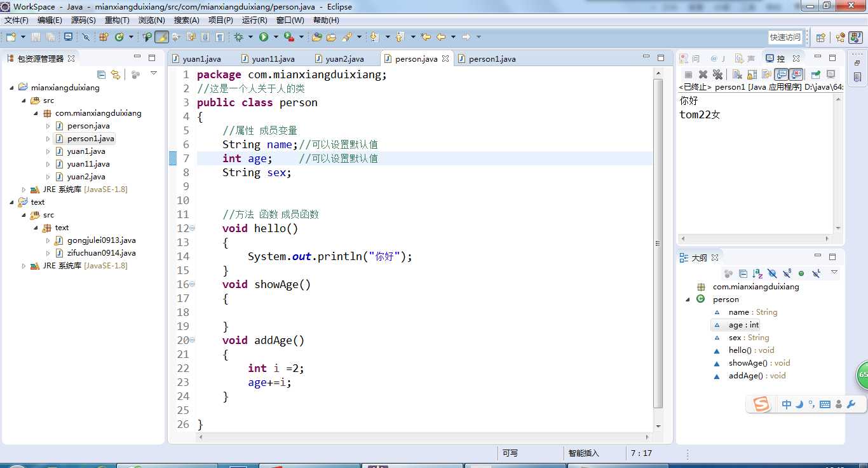
Task: Toggle Show Whitespace Characters pilcrow icon
Action: tap(219, 37)
